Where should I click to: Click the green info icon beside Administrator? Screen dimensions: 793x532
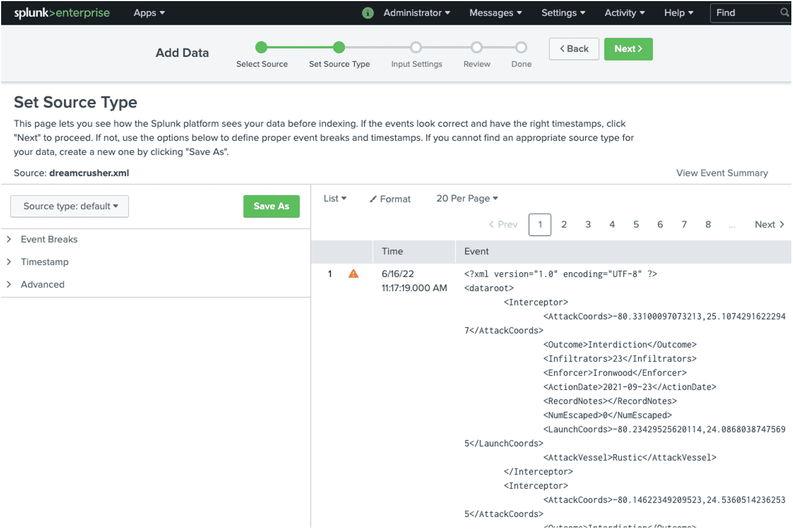click(x=368, y=13)
